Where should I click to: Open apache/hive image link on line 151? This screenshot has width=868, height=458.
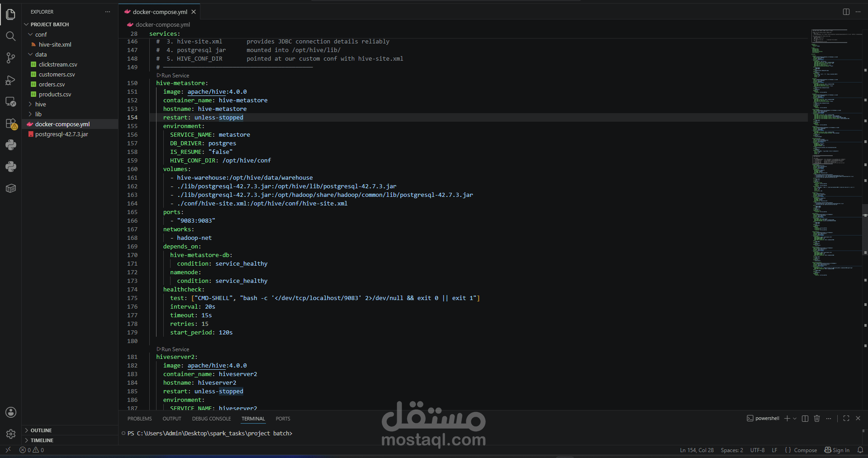pyautogui.click(x=207, y=91)
